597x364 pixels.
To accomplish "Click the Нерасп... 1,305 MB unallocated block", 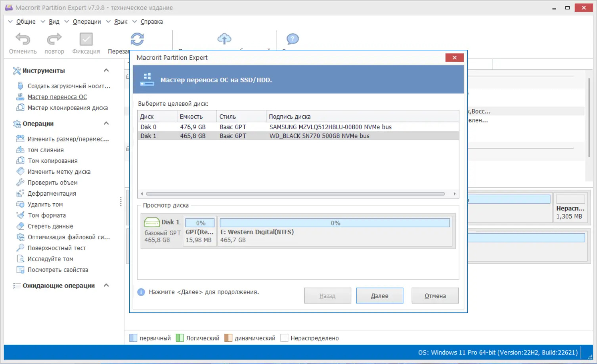I will pos(570,208).
